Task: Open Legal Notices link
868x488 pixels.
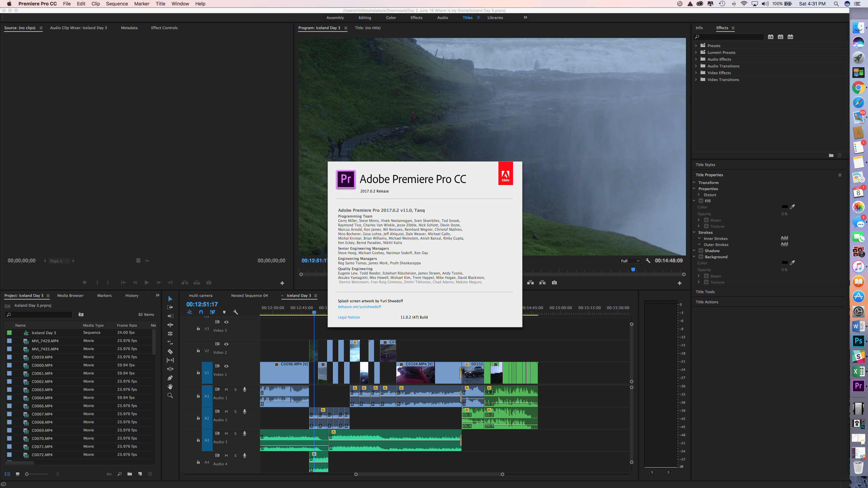Action: point(349,317)
